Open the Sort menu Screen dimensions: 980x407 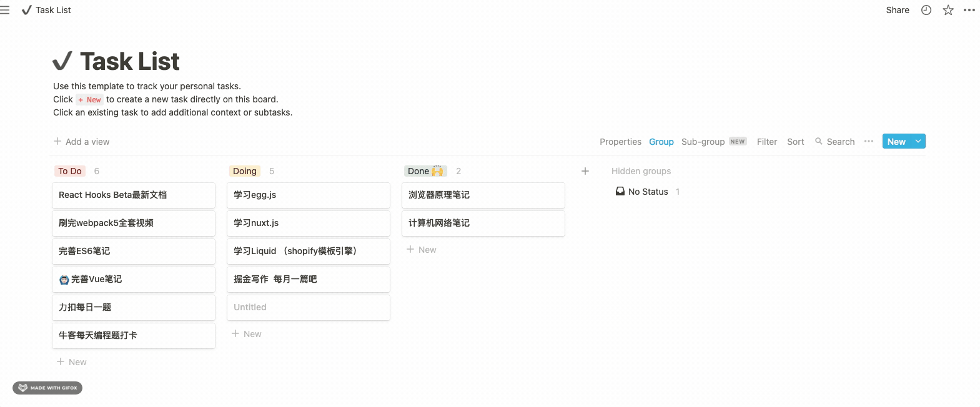click(x=796, y=142)
